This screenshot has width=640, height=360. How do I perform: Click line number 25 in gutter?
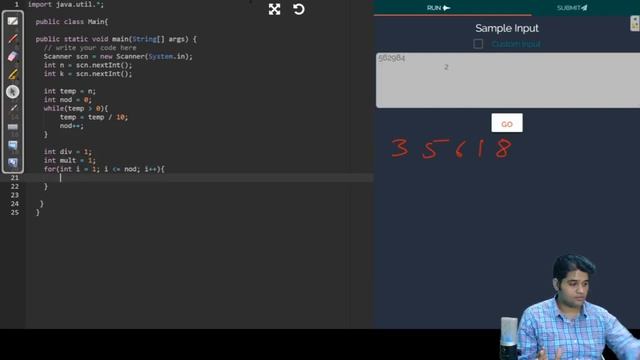tap(15, 212)
